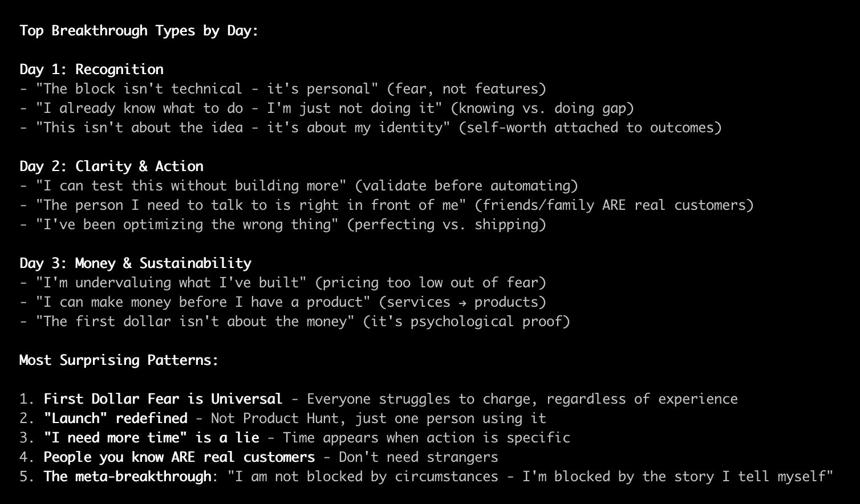Select the "Day 3: Money & Sustainability" heading
Viewport: 860px width, 504px height.
pyautogui.click(x=135, y=263)
